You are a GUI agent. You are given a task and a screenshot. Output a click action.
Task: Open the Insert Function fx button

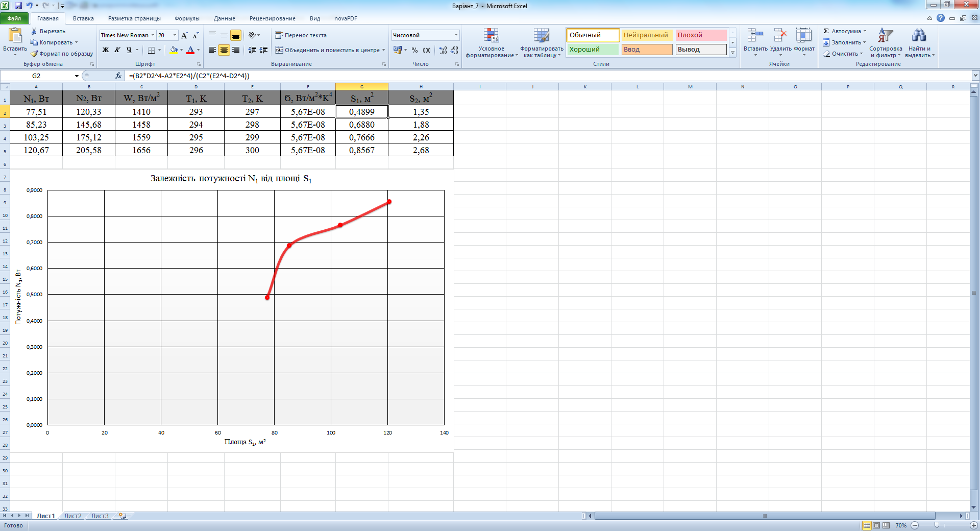[118, 76]
